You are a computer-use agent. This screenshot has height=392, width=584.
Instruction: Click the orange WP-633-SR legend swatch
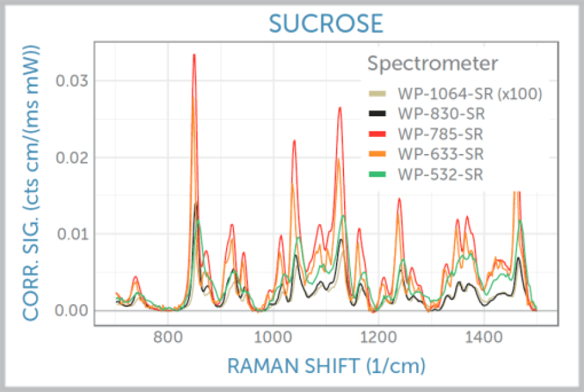[378, 155]
